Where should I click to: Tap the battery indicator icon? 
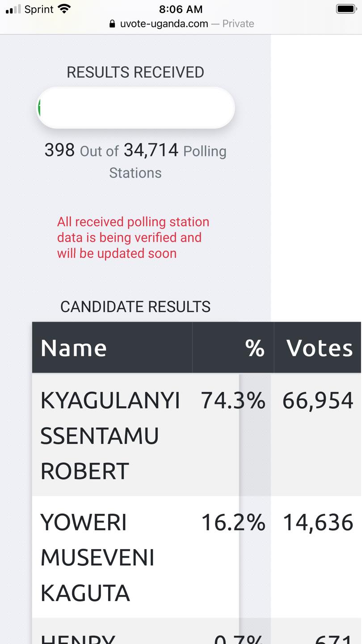click(x=345, y=8)
